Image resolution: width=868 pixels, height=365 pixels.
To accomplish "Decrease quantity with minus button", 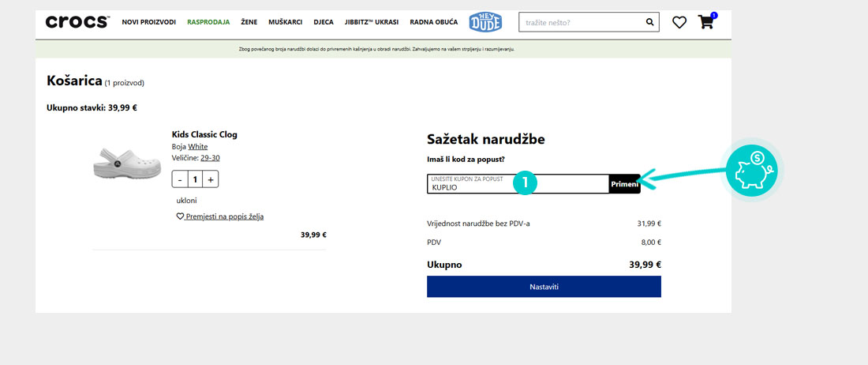I will (180, 179).
